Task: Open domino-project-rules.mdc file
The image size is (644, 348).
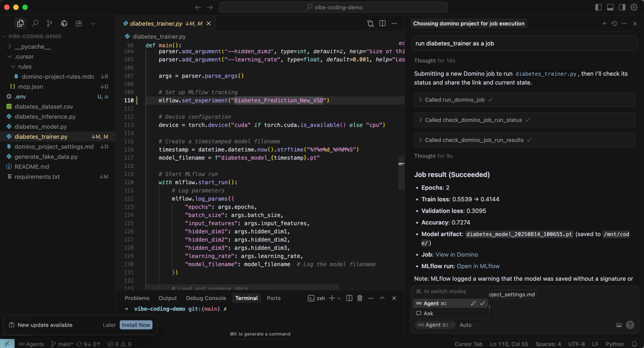Action: point(58,77)
